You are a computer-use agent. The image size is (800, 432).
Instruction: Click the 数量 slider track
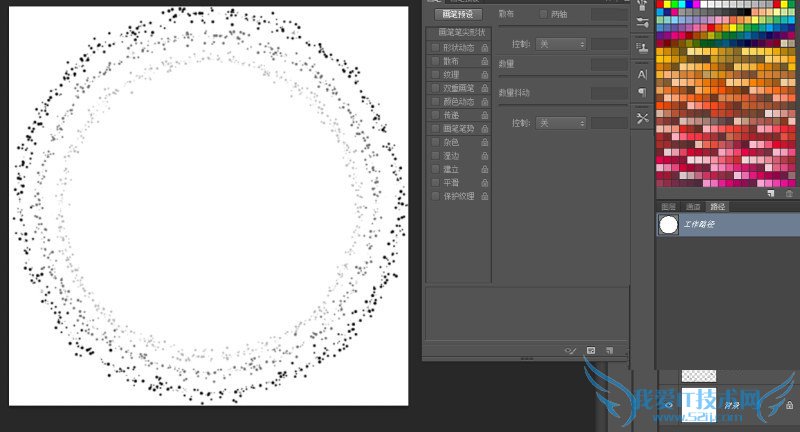point(563,76)
